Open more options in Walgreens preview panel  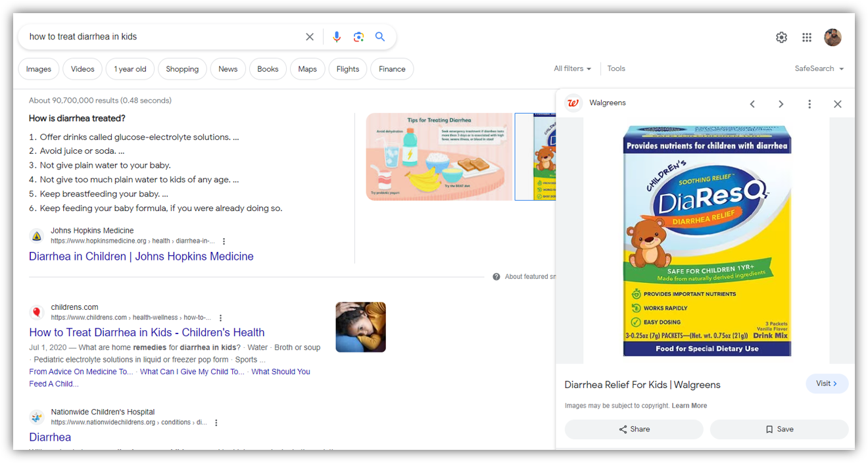809,104
